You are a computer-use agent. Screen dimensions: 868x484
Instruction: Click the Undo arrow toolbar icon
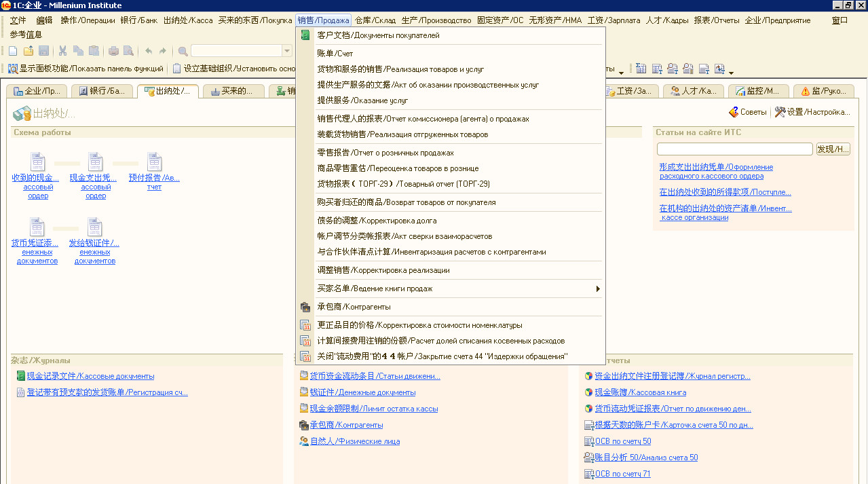tap(149, 51)
